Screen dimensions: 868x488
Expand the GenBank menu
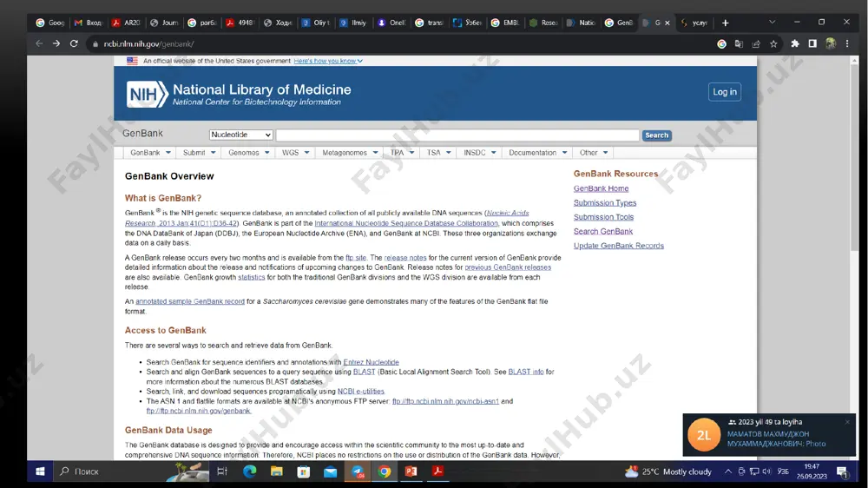pos(150,152)
